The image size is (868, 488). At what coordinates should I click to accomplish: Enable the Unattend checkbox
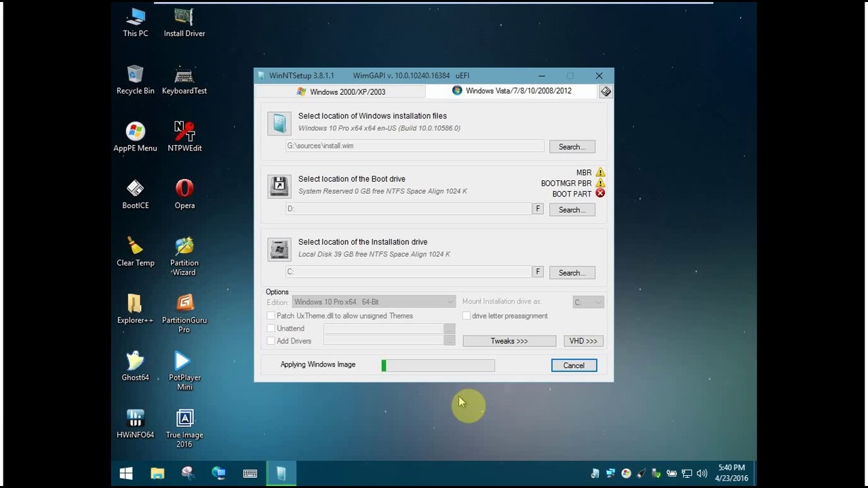271,329
